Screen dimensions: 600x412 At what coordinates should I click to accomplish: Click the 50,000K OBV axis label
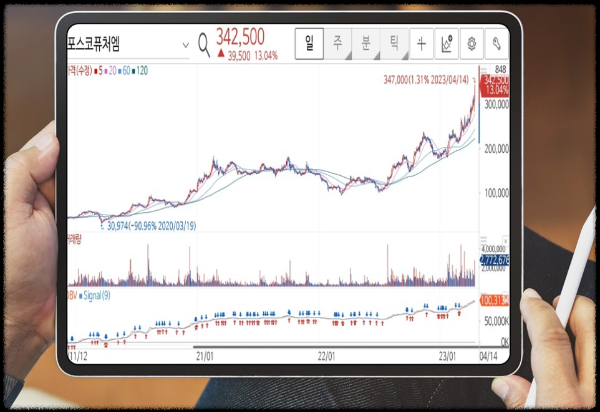click(x=496, y=321)
